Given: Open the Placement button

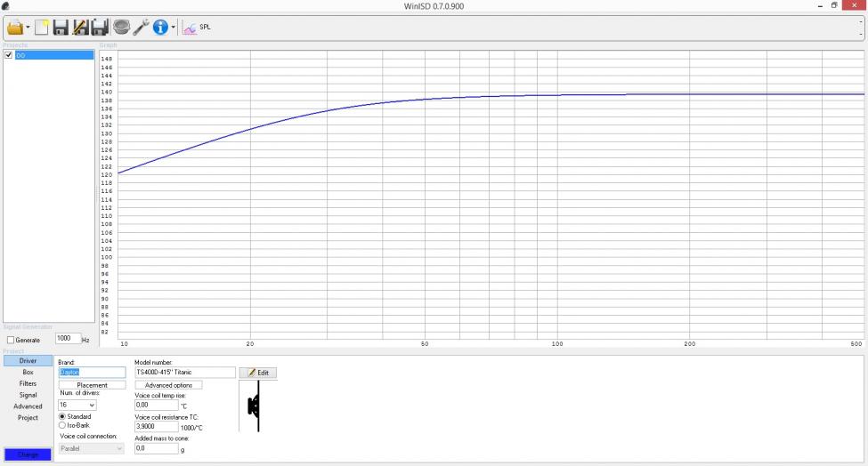Looking at the screenshot, I should coord(92,385).
